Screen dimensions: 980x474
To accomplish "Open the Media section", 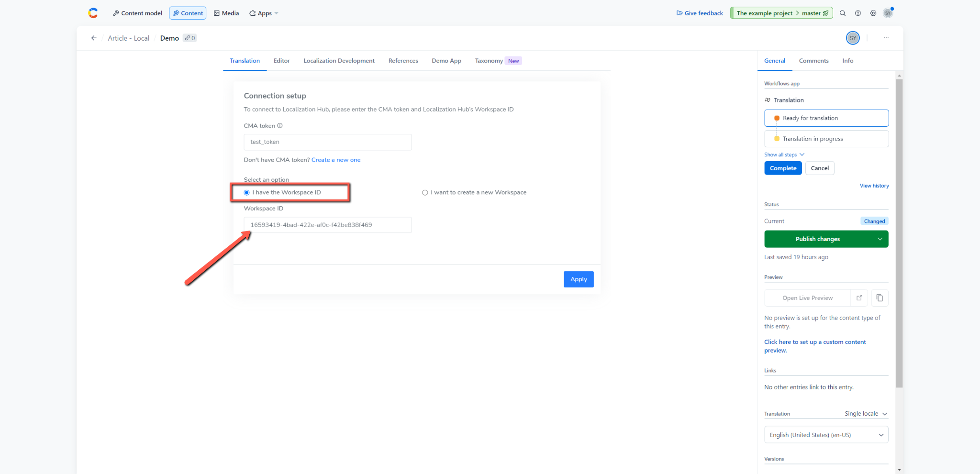I will pos(226,13).
